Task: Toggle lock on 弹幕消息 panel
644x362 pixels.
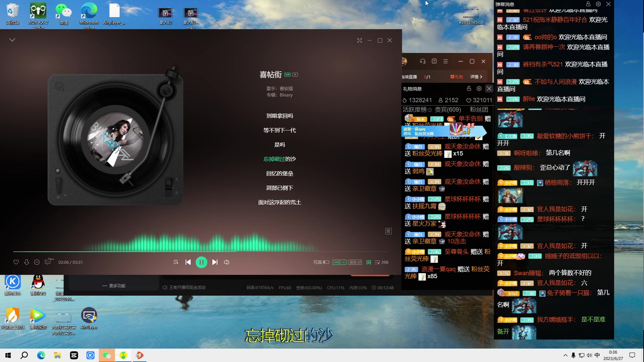Action: tap(588, 4)
